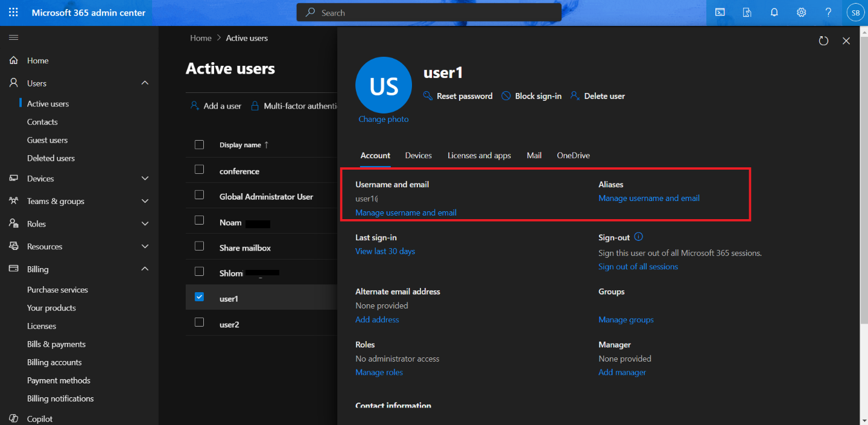
Task: Open the settings gear in the header
Action: pos(801,13)
